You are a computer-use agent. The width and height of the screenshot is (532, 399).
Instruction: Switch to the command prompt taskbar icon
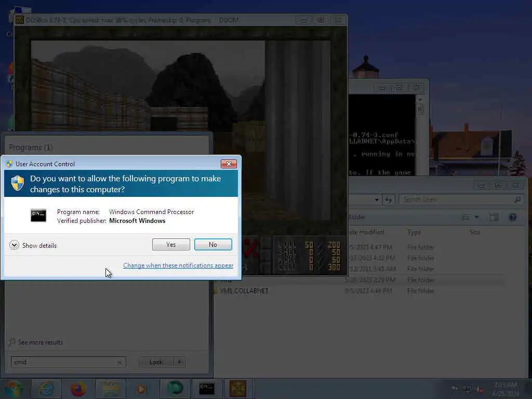click(x=206, y=389)
